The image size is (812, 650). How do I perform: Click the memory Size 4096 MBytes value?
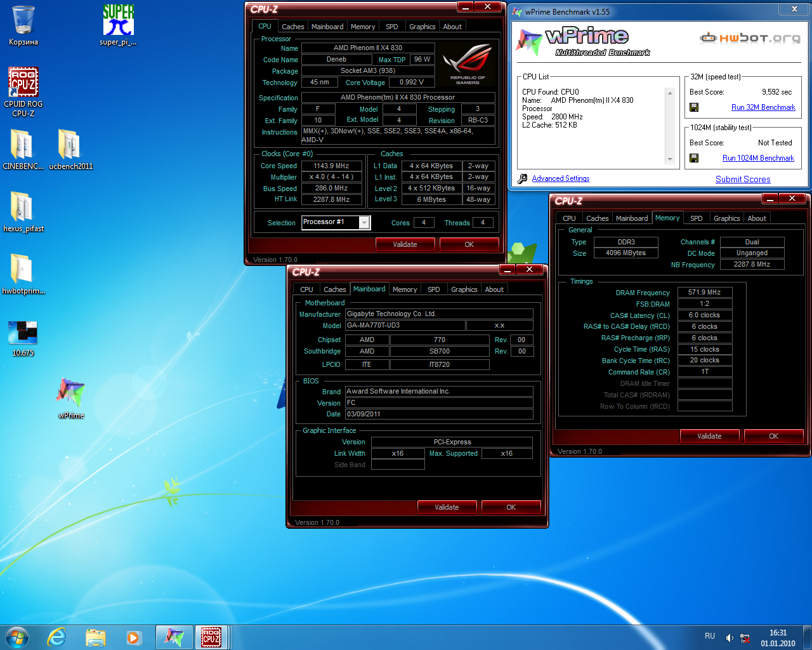(625, 253)
